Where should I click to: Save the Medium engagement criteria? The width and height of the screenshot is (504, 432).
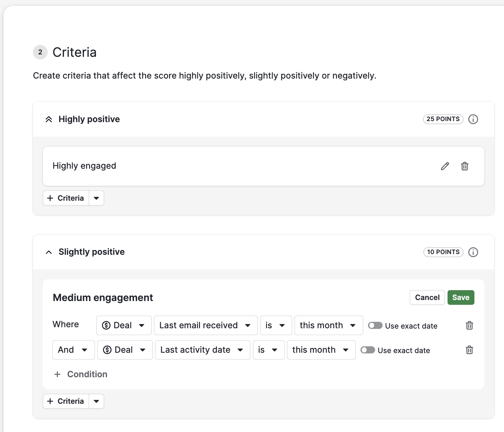pos(461,298)
